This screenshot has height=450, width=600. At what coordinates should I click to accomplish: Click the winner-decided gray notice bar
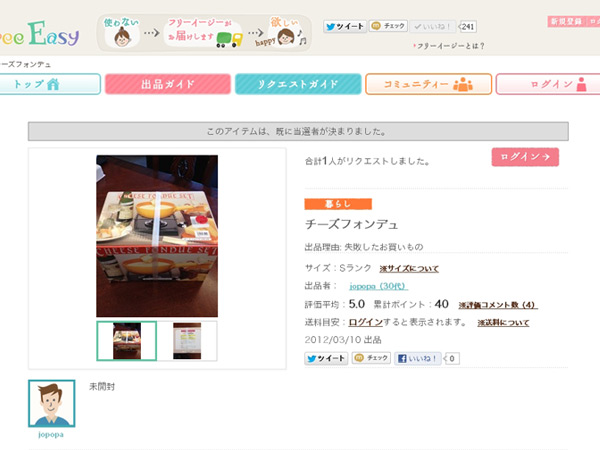click(x=298, y=132)
